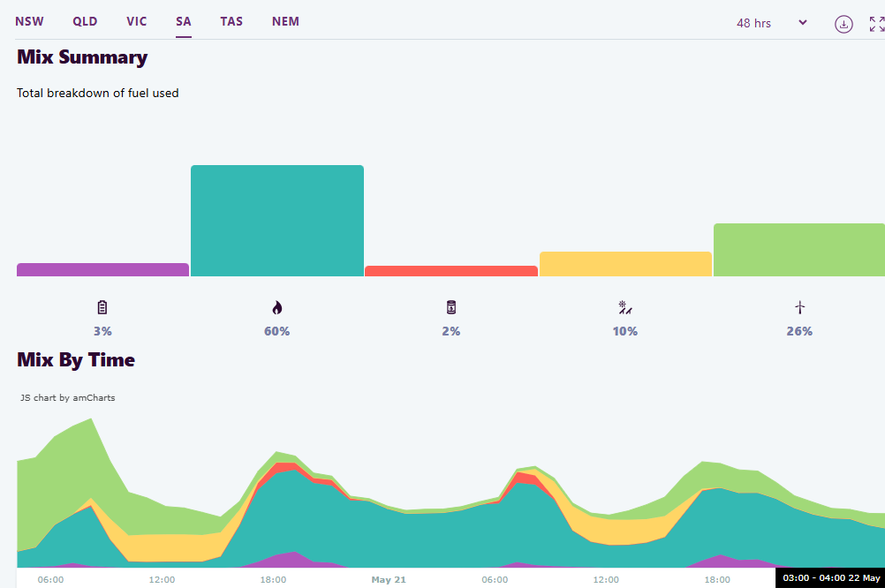The width and height of the screenshot is (885, 588).
Task: Click the teal gas bar in Mix Summary
Action: [x=276, y=221]
